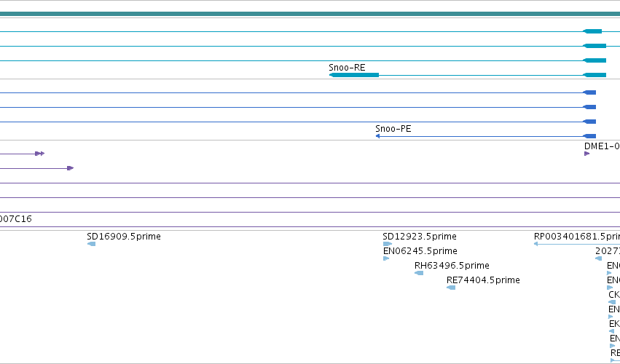This screenshot has width=620, height=364.
Task: Open the RE74404.5prime EST label
Action: pos(483,280)
